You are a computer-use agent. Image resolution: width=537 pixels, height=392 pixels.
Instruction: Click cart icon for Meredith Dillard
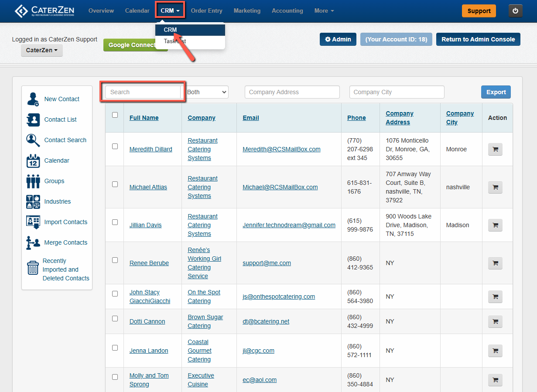coord(495,149)
